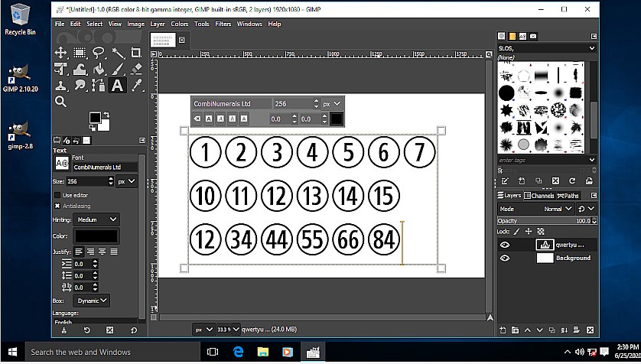The height and width of the screenshot is (364, 641).
Task: Select the Zoom magnifier tool
Action: (x=61, y=102)
